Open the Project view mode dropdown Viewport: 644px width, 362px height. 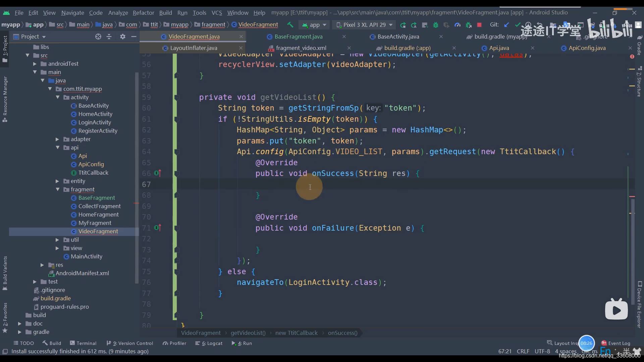click(30, 37)
